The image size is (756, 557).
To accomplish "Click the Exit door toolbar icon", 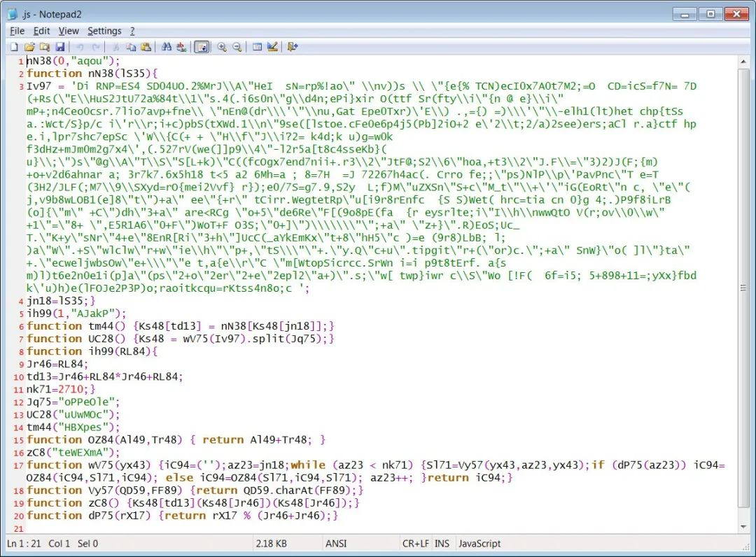I will click(292, 47).
